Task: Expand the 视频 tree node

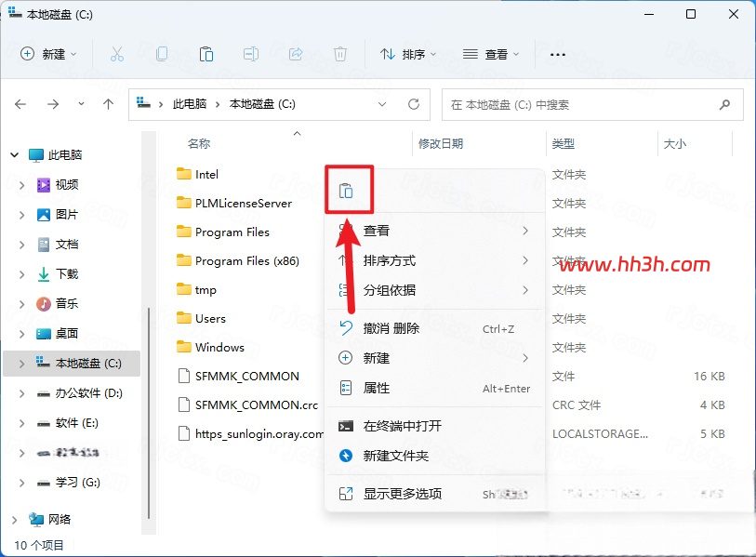Action: point(21,185)
